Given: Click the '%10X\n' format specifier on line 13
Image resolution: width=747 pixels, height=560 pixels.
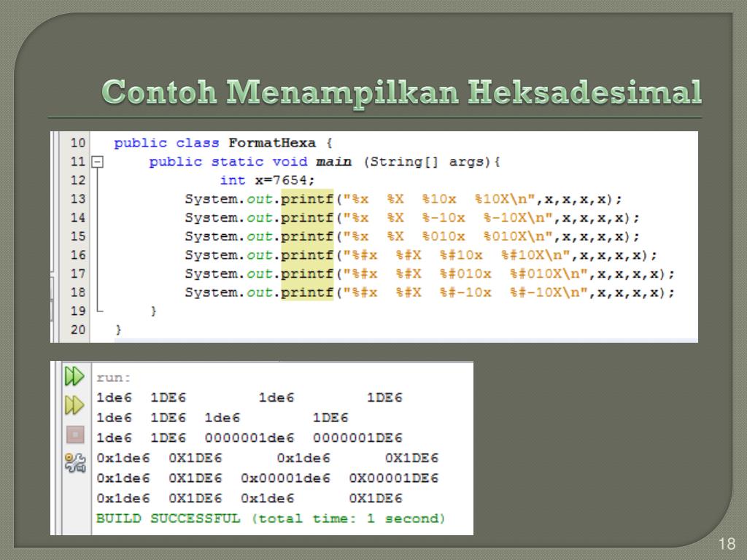Looking at the screenshot, I should tap(500, 199).
